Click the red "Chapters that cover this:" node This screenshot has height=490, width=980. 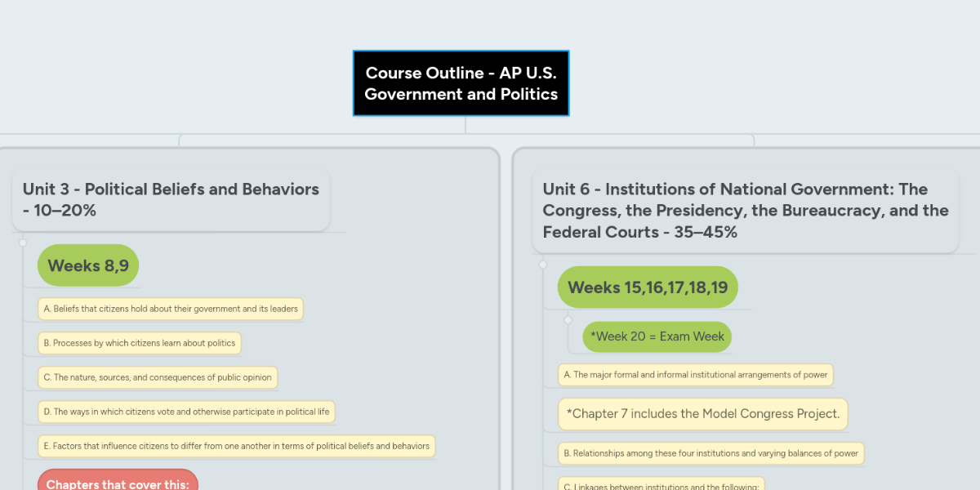click(117, 482)
